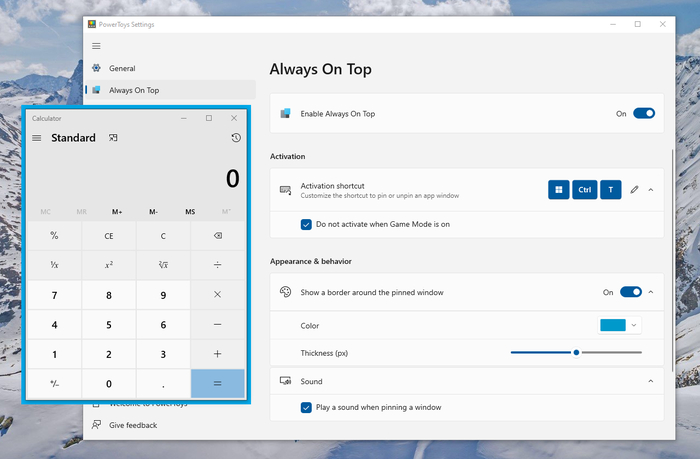Collapse the Sound section chevron

[x=651, y=381]
